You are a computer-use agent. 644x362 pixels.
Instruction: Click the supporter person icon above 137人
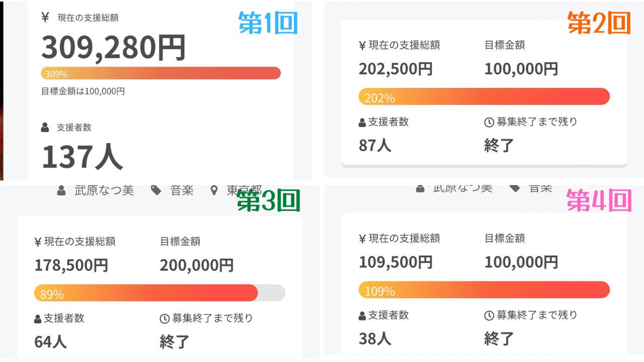point(45,128)
